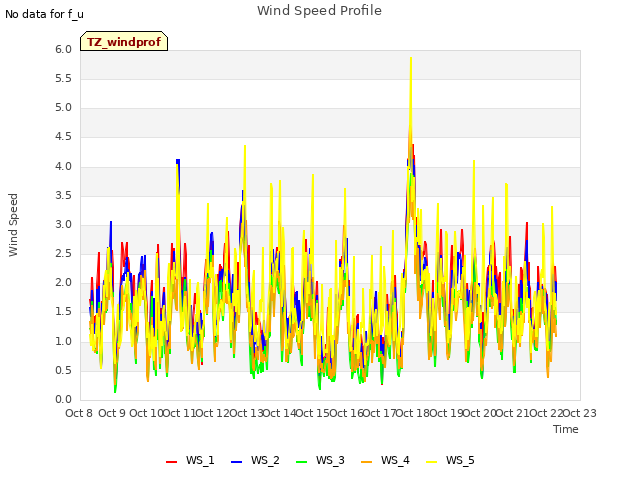Click the Oct 19 x-axis tick label
Image resolution: width=640 pixels, height=480 pixels.
pos(446,413)
